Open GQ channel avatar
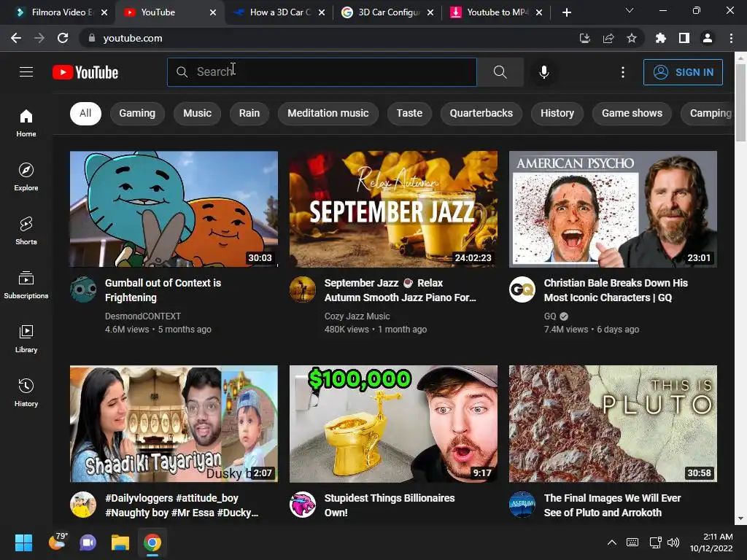 pyautogui.click(x=522, y=289)
